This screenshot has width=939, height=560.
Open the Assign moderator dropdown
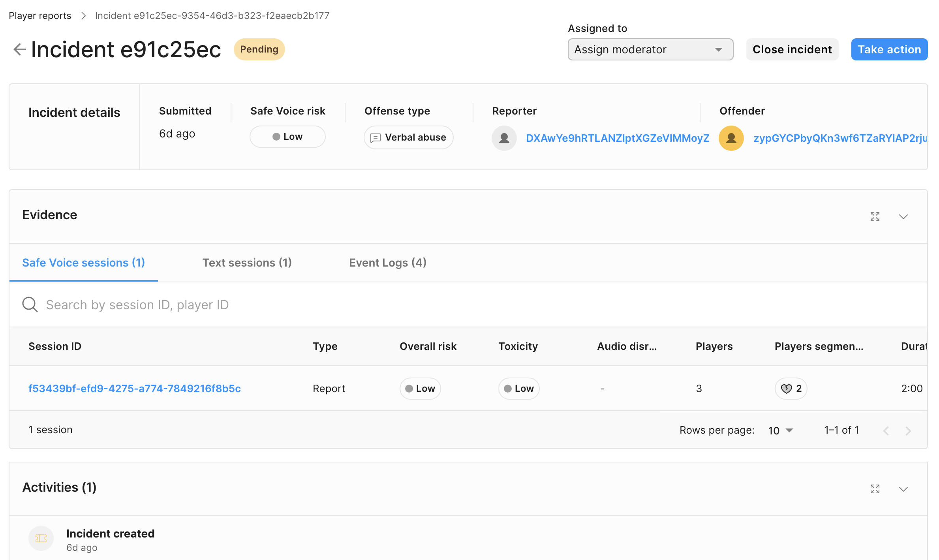tap(650, 49)
